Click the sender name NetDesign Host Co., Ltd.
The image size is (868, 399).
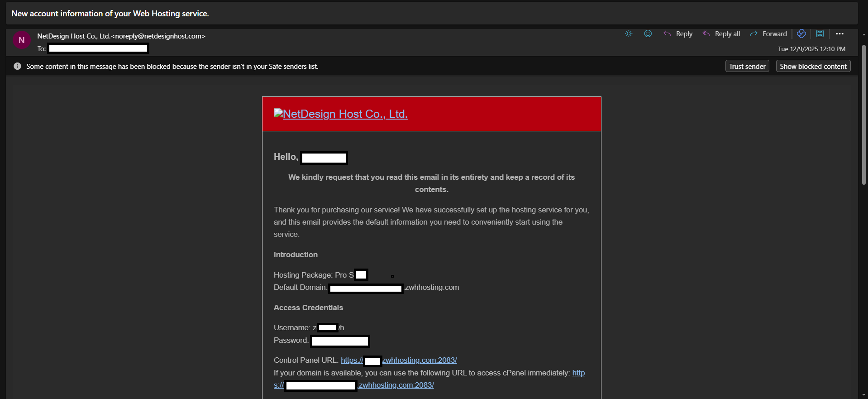click(x=74, y=36)
